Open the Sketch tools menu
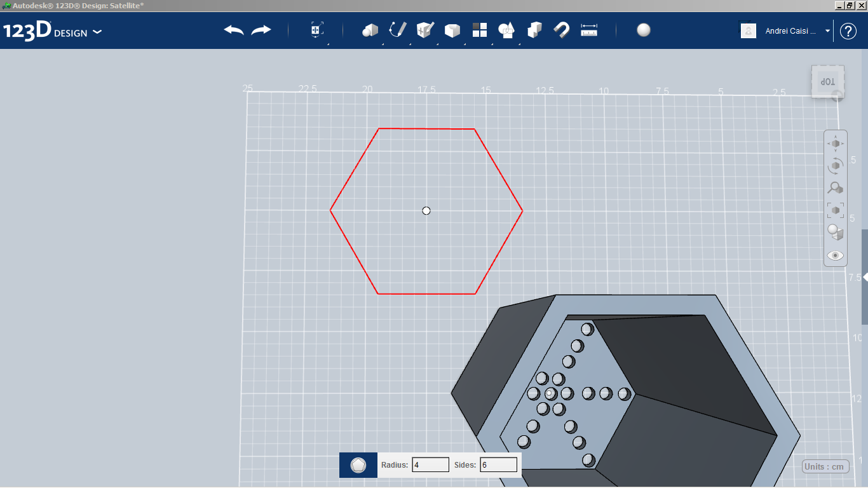868x488 pixels. tap(397, 30)
